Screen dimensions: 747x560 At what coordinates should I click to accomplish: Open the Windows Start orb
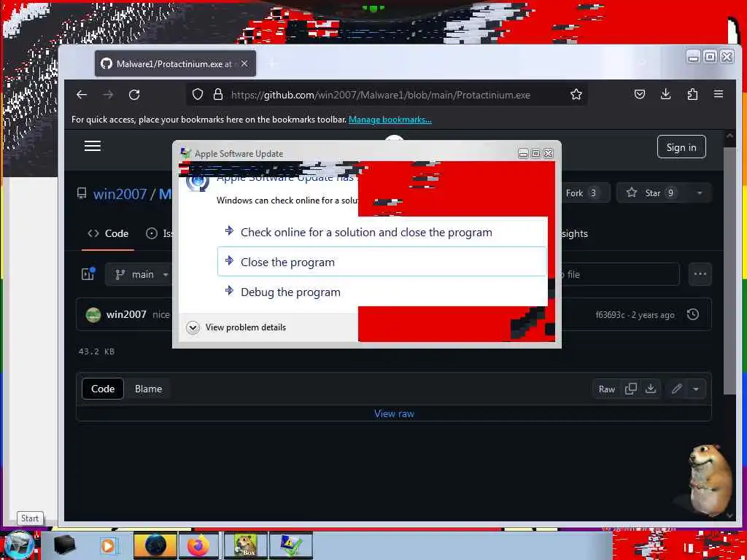pos(18,545)
